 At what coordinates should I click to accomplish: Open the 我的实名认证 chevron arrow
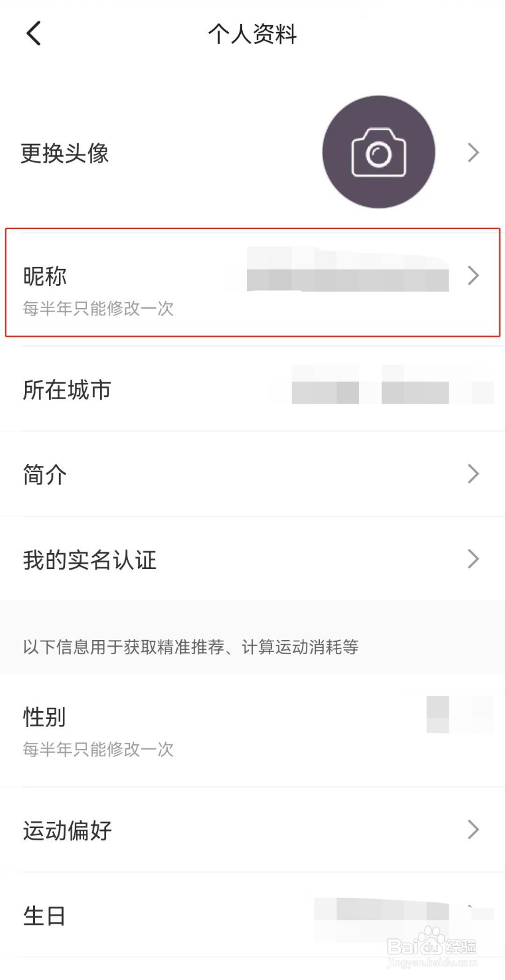(473, 559)
